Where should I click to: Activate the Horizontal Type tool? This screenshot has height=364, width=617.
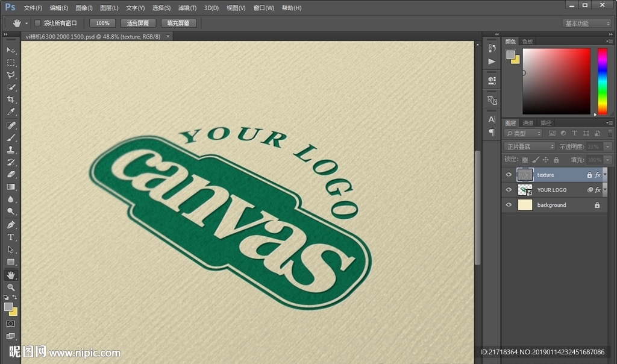pyautogui.click(x=11, y=237)
